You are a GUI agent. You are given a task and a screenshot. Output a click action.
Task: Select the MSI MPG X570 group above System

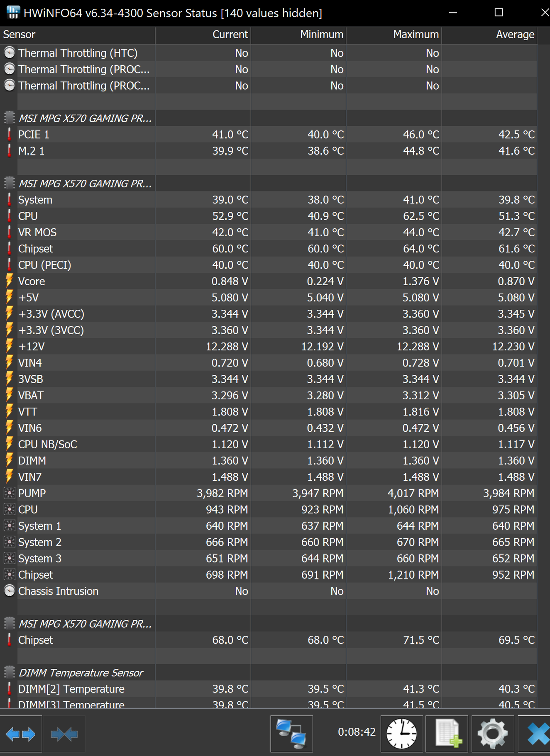[x=85, y=183]
